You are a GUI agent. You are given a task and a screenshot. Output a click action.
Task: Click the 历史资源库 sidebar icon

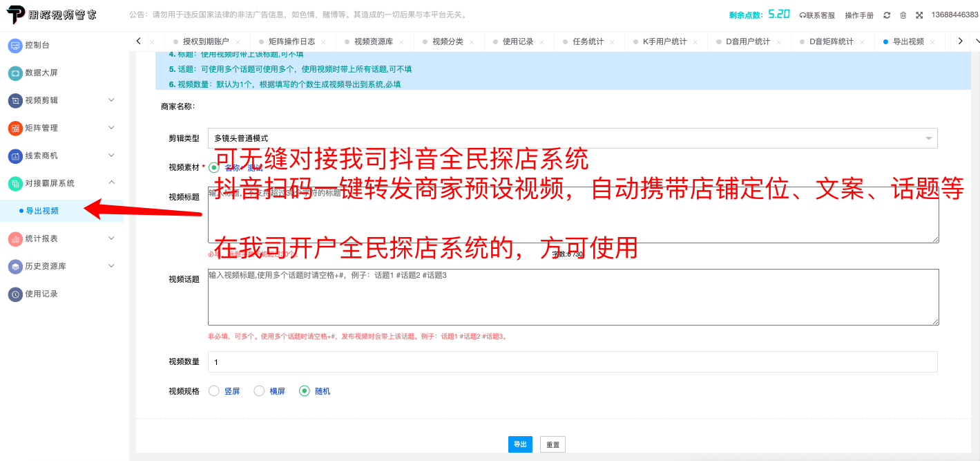pyautogui.click(x=15, y=266)
